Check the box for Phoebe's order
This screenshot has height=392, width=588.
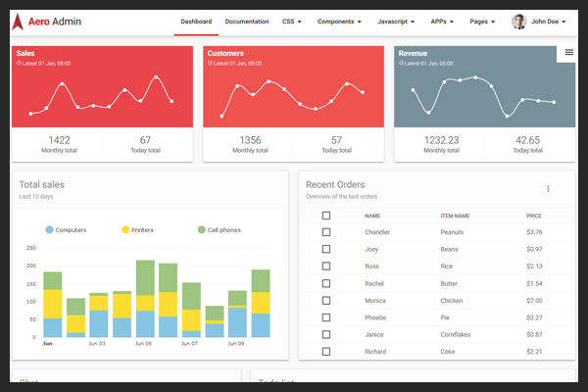(326, 318)
